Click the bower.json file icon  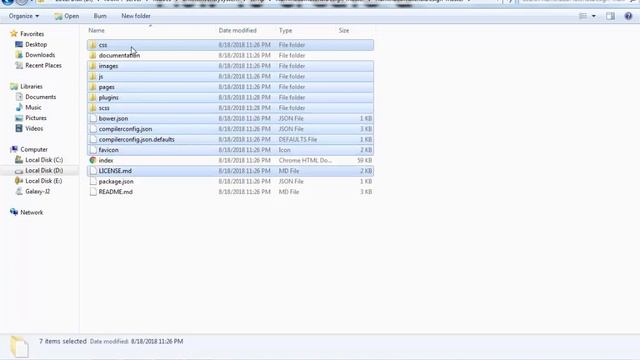[x=93, y=118]
